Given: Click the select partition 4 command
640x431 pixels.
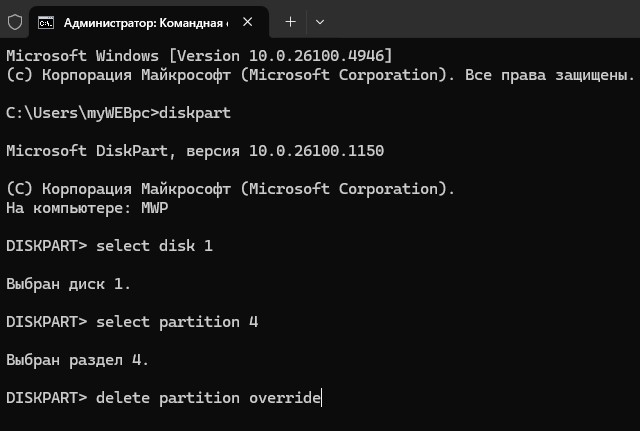Looking at the screenshot, I should pyautogui.click(x=177, y=322).
